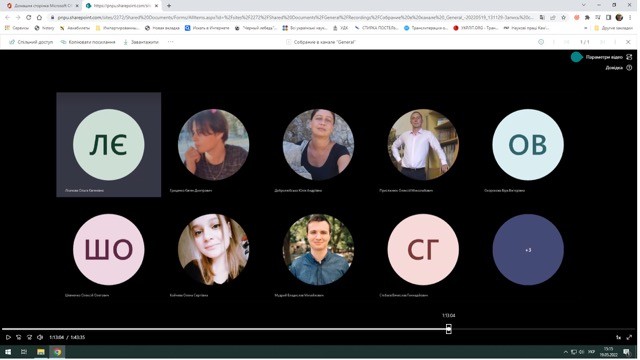
Task: Play the meeting recording
Action: (8, 338)
